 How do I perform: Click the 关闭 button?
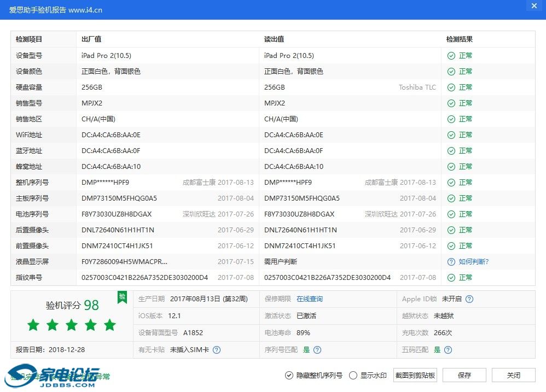[513, 375]
